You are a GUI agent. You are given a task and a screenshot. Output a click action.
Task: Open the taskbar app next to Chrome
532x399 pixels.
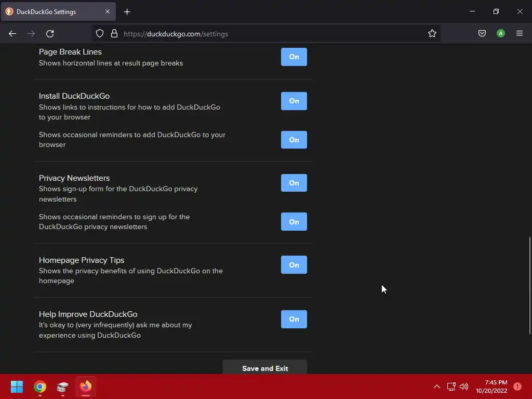point(63,387)
